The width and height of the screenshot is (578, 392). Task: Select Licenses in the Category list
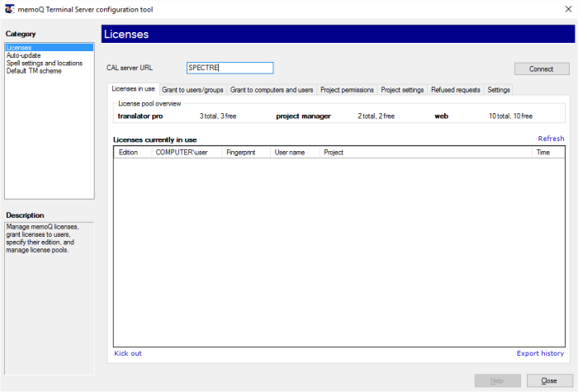point(18,48)
